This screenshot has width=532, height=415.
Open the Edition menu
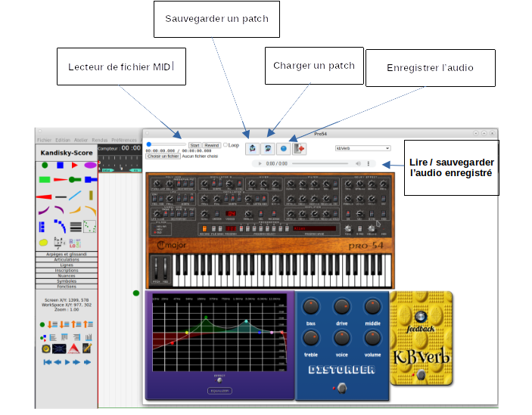pos(63,140)
